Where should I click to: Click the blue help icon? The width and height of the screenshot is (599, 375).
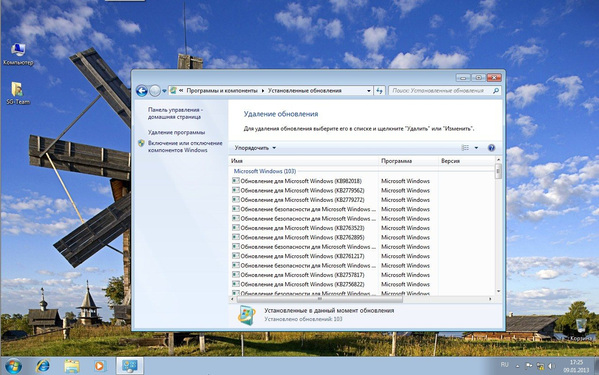click(492, 148)
